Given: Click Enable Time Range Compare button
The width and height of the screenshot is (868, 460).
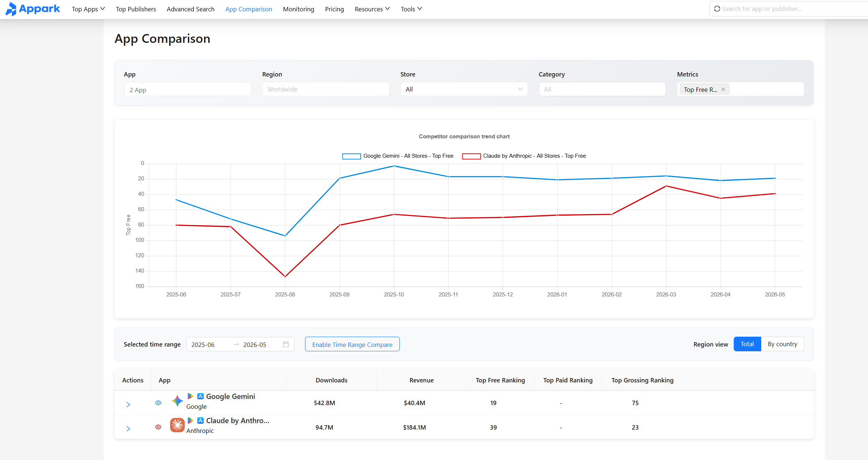Looking at the screenshot, I should 352,344.
